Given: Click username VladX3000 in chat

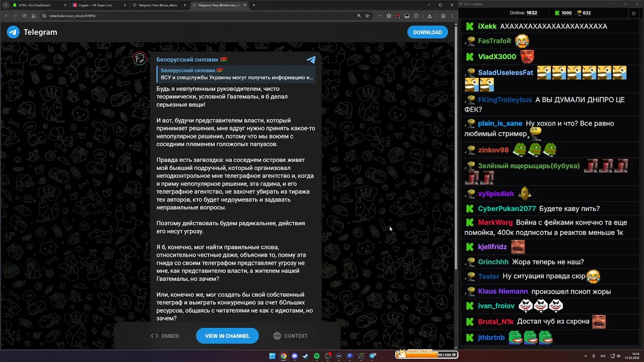Looking at the screenshot, I should pyautogui.click(x=497, y=56).
